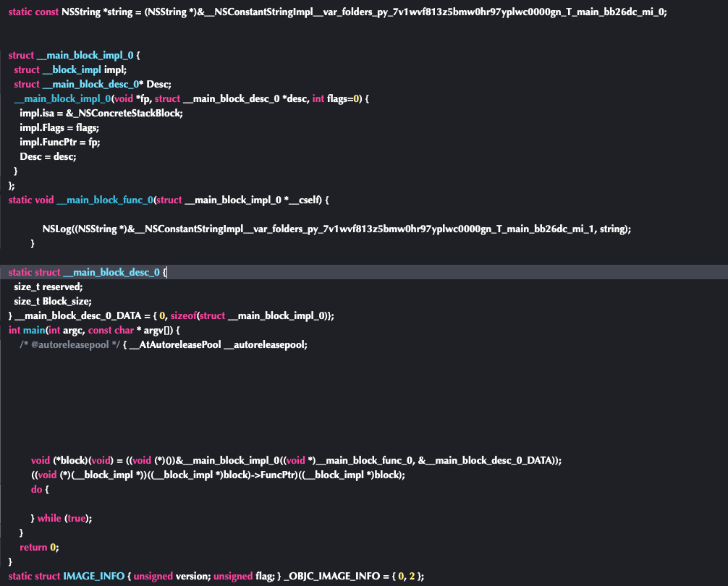Click the highlighted "static struct __main_block_desc_0 {" line

364,272
